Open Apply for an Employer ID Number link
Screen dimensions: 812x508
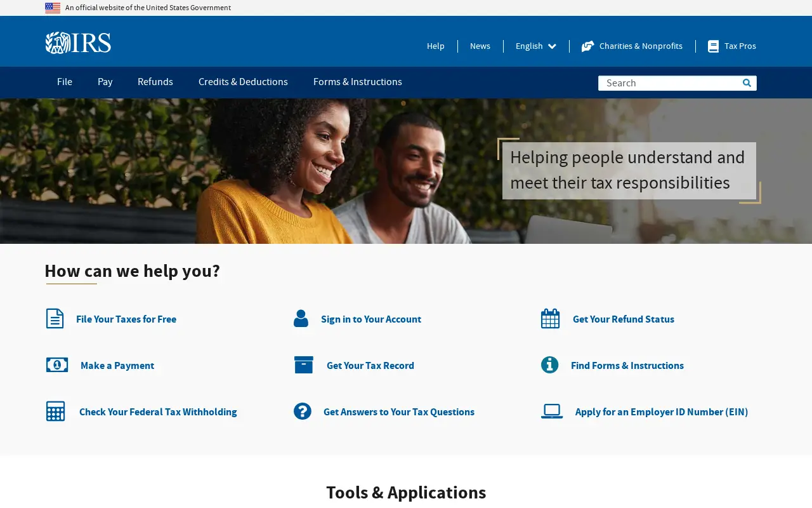click(662, 412)
